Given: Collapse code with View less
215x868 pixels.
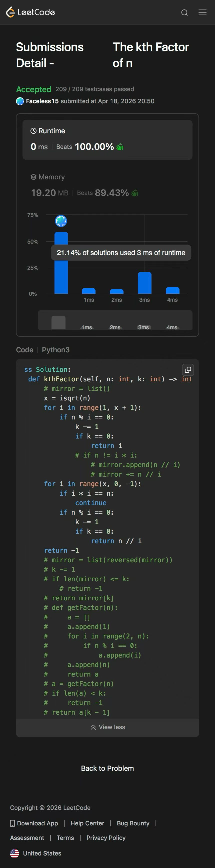Looking at the screenshot, I should tap(107, 727).
